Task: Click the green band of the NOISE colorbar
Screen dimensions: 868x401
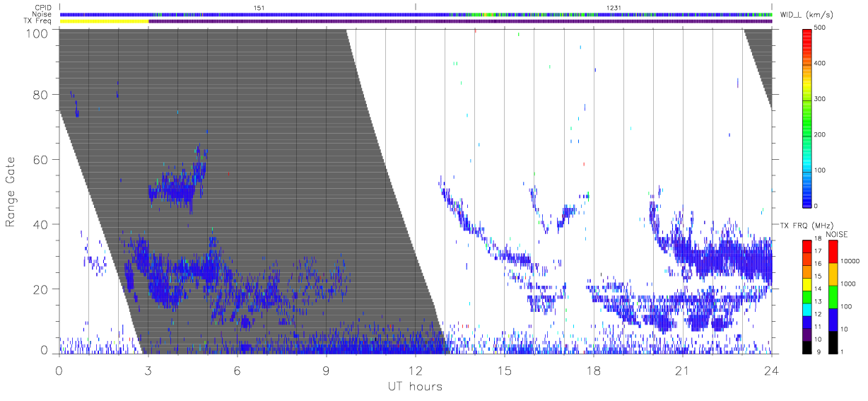Action: 834,296
